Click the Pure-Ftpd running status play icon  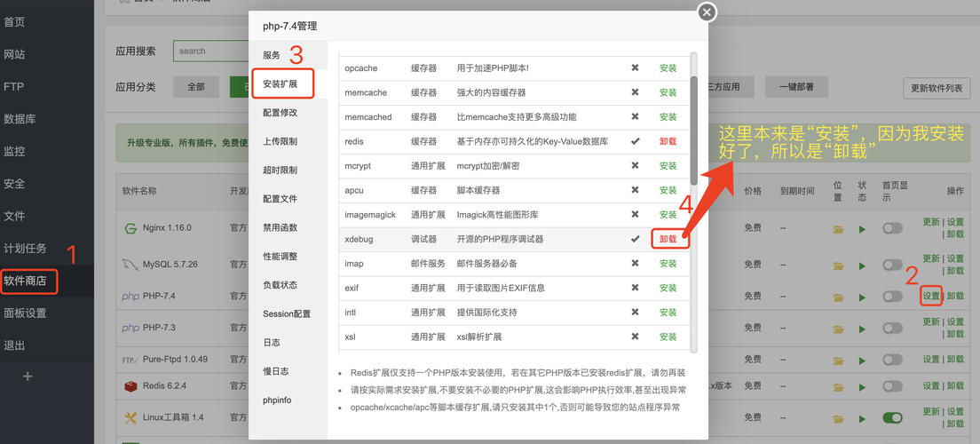tap(863, 360)
